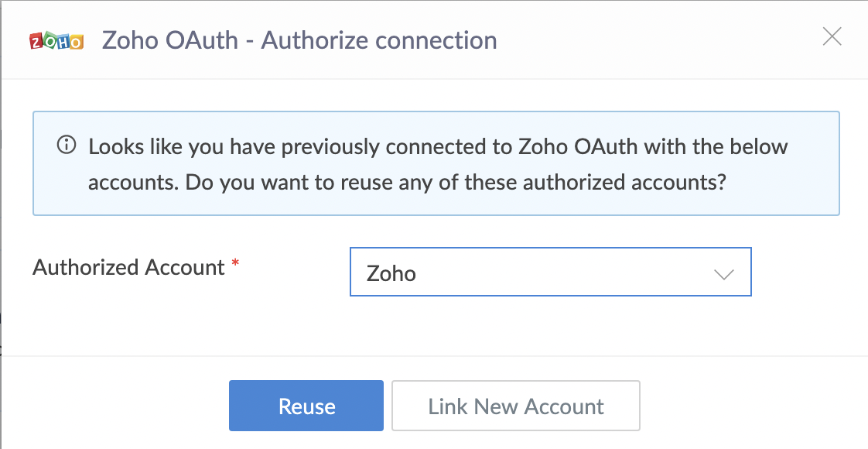This screenshot has width=868, height=449.
Task: Click the words 'Zoho OAuth' inside the banner message
Action: coord(579,147)
